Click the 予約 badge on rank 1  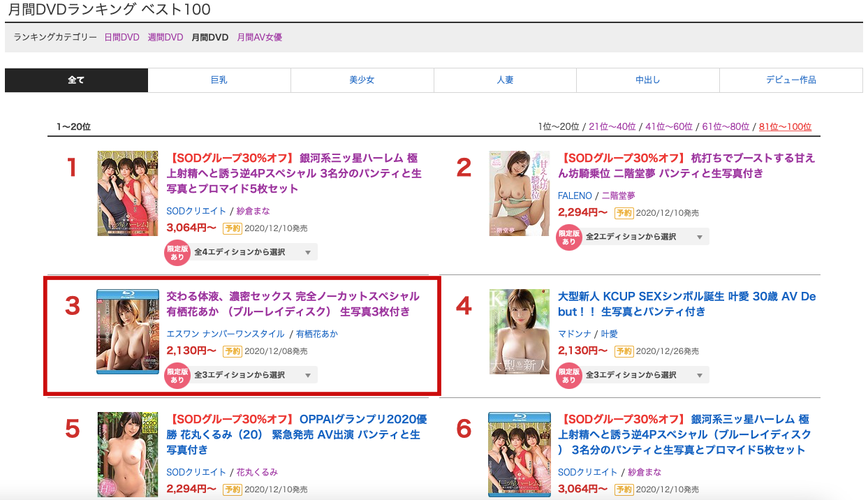click(233, 228)
